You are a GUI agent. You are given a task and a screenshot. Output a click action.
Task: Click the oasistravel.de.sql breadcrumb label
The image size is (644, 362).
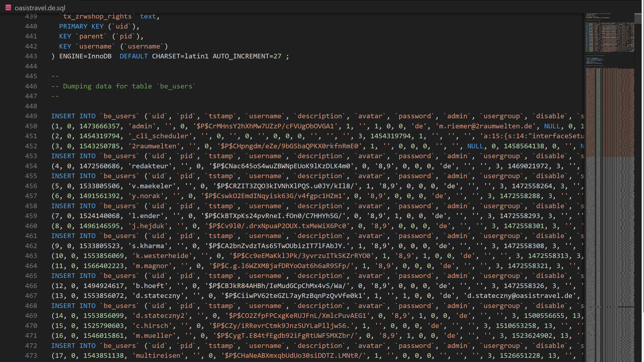[40, 8]
